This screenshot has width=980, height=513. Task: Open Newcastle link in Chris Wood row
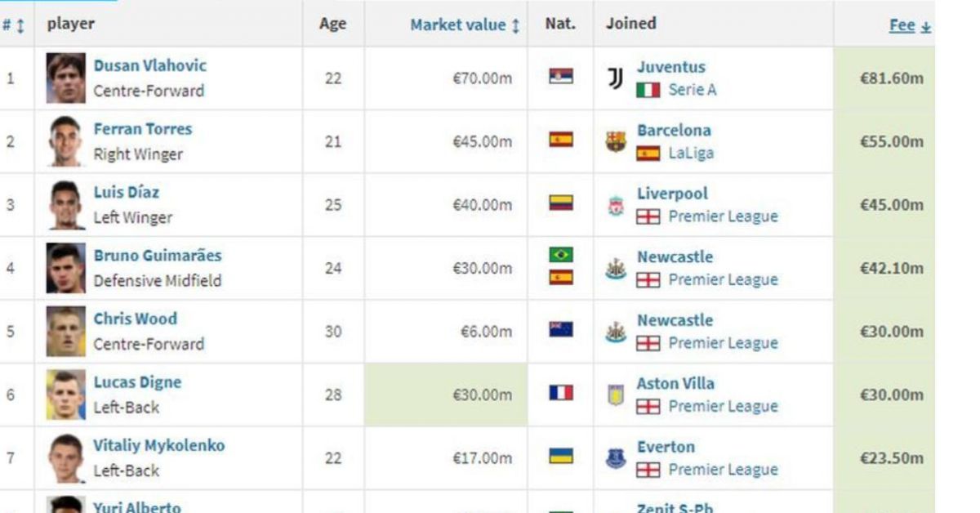click(x=675, y=320)
